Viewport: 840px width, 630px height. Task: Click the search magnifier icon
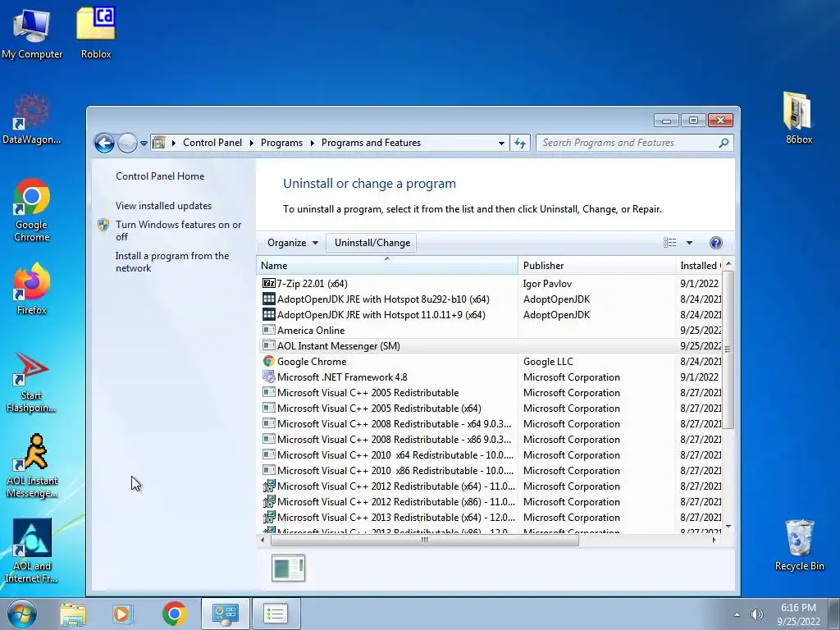pyautogui.click(x=724, y=143)
